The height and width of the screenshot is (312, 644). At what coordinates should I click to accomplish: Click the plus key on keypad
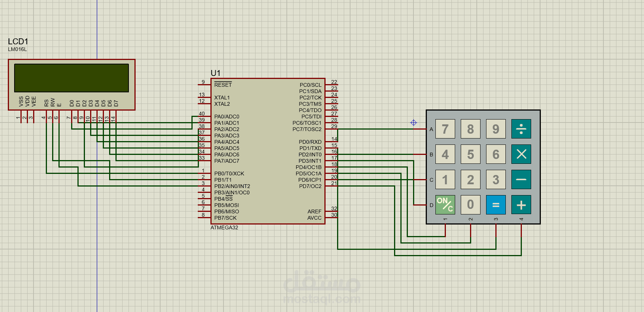(x=521, y=205)
